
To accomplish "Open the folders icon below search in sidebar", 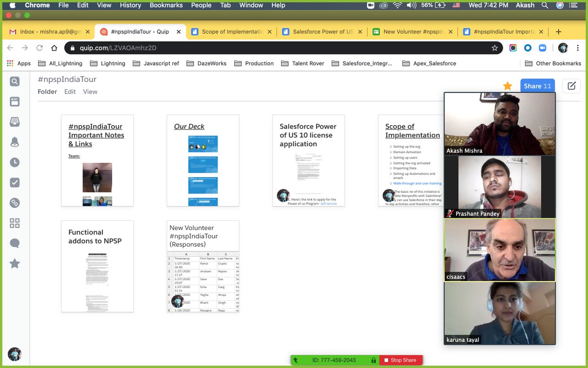I will (x=15, y=102).
